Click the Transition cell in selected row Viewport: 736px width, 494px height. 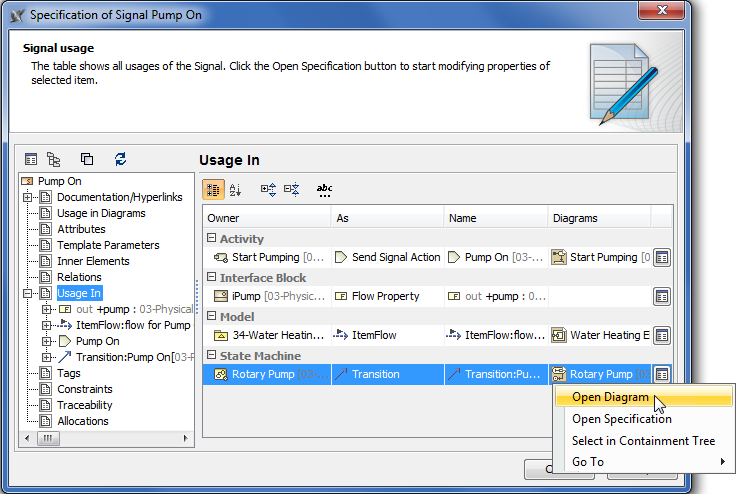click(388, 374)
